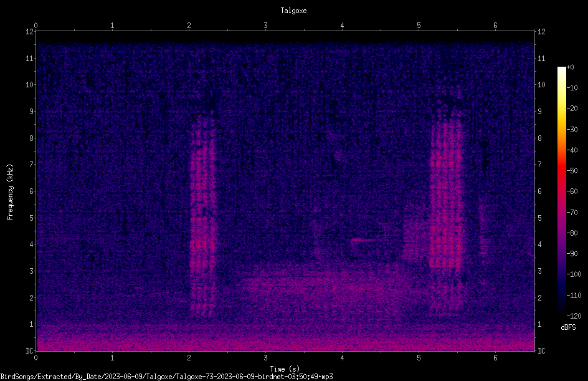Click the 10 kHz tick label on the right axis
Viewport: 588px width, 381px height.
pyautogui.click(x=541, y=85)
